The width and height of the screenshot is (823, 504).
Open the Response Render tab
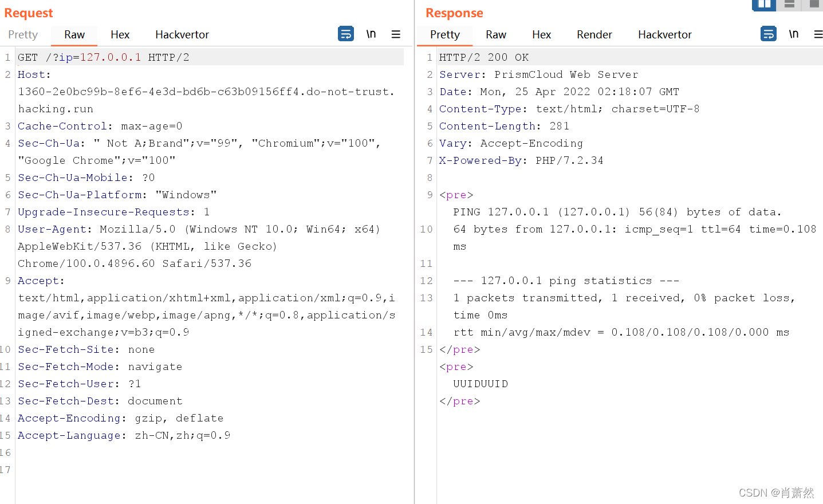(594, 35)
